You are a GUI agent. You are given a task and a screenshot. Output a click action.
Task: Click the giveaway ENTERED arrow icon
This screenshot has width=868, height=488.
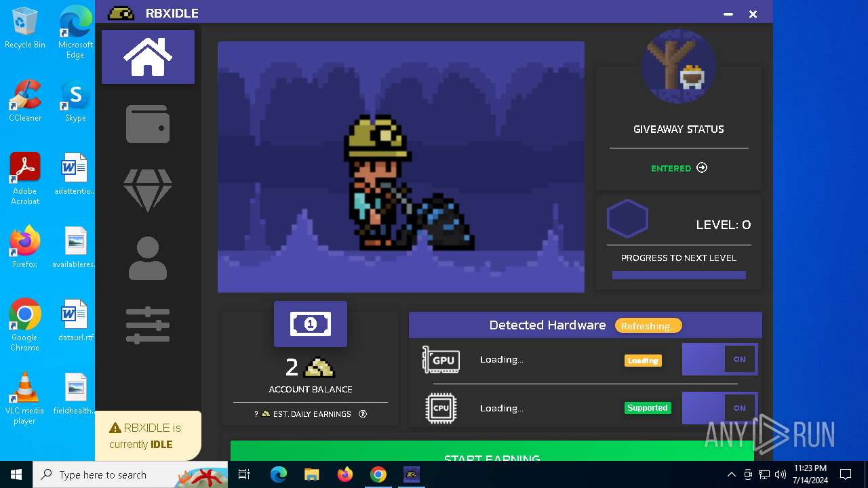click(702, 168)
